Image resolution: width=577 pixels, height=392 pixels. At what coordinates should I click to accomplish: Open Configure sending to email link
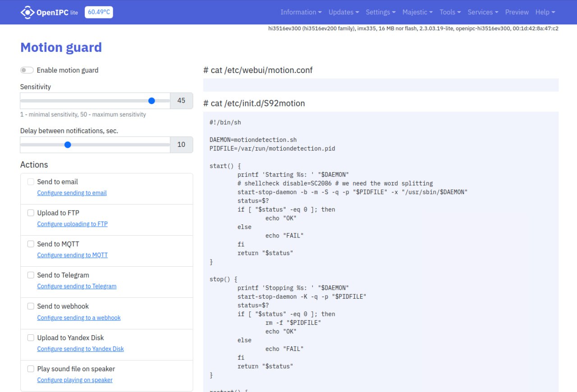point(72,193)
